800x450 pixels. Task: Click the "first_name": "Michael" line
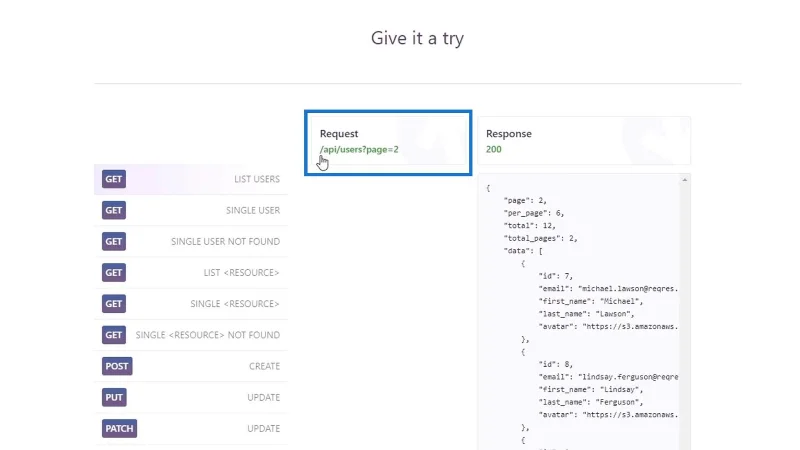click(591, 302)
